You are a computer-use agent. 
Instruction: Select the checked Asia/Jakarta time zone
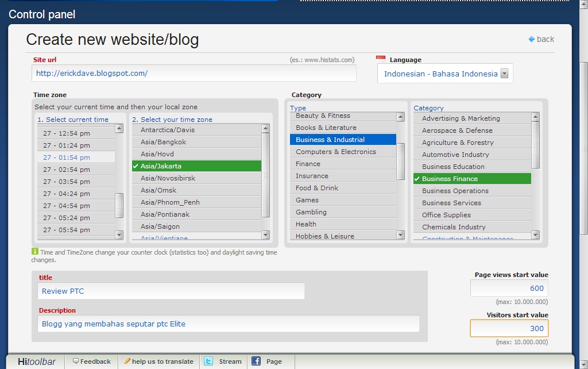[196, 166]
